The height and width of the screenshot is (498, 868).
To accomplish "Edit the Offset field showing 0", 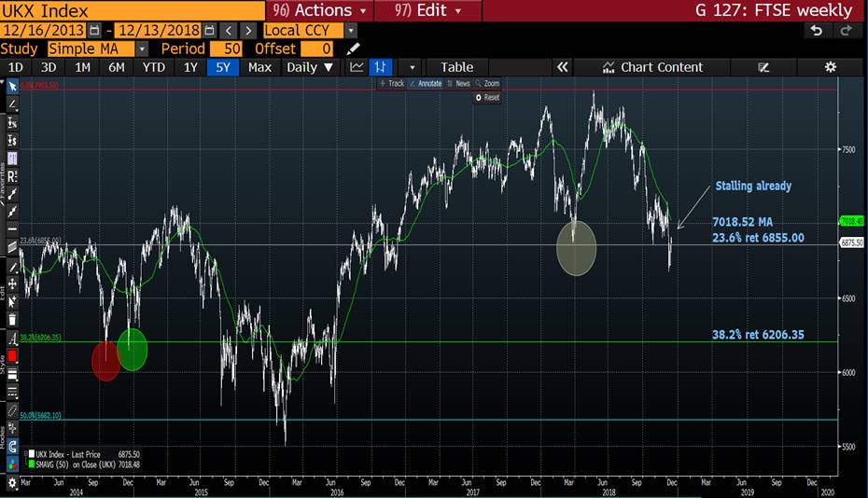I will [316, 48].
